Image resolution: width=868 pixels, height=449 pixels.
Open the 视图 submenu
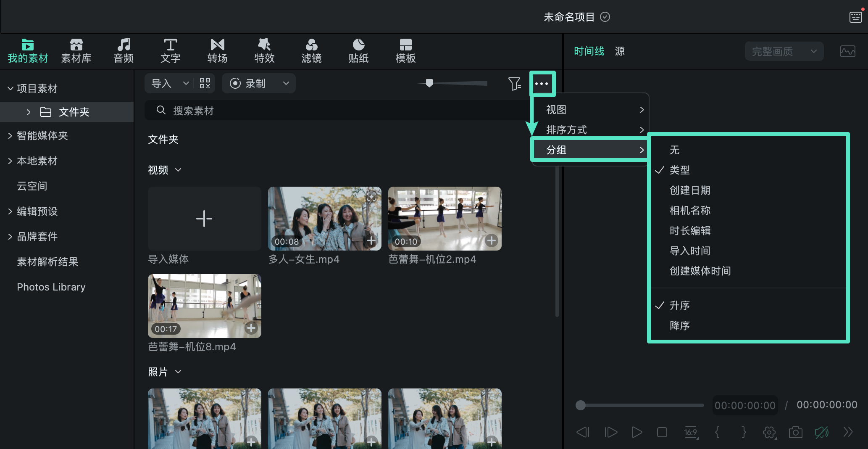tap(590, 110)
